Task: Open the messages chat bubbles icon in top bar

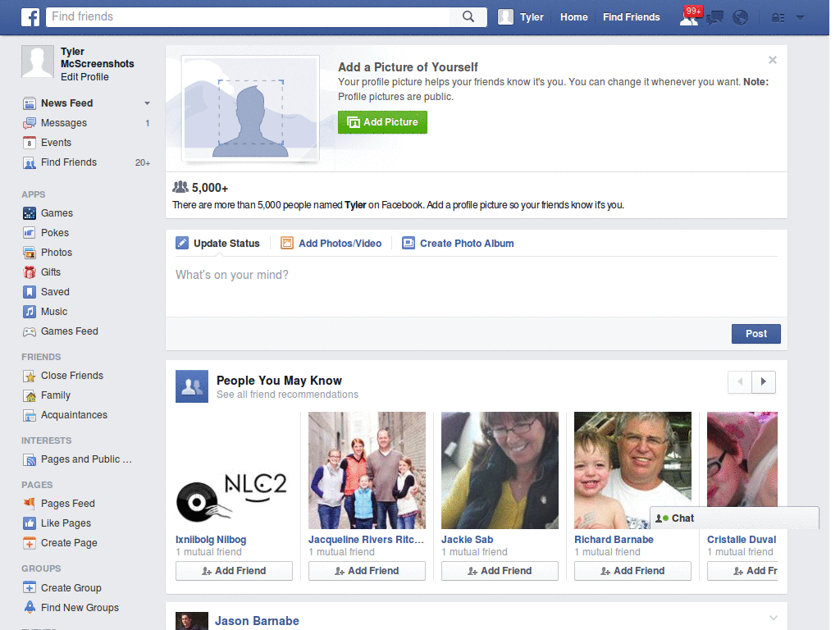Action: 714,18
